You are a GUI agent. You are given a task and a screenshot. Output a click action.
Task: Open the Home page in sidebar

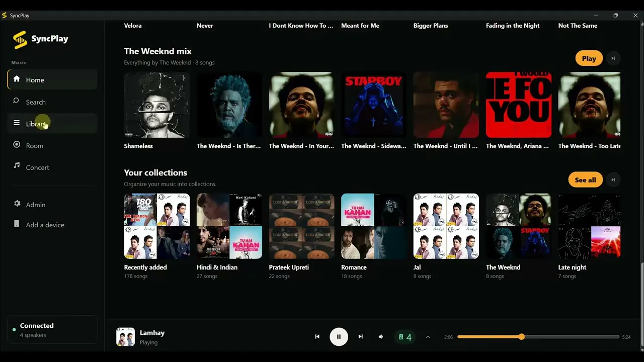pyautogui.click(x=52, y=79)
